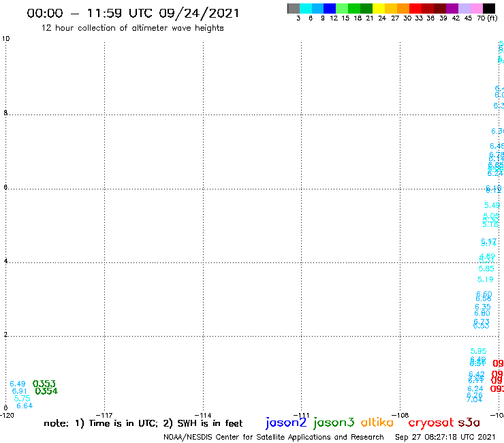Click the orange swatch in the legend bar
The image size is (504, 443).
click(403, 8)
